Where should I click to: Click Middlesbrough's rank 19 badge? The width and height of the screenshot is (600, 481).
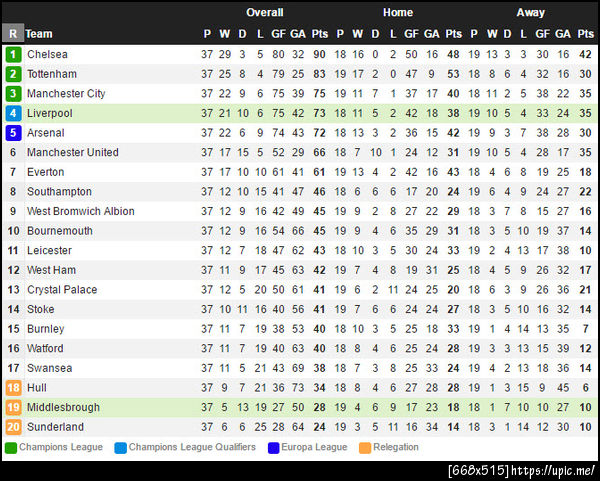[x=13, y=408]
